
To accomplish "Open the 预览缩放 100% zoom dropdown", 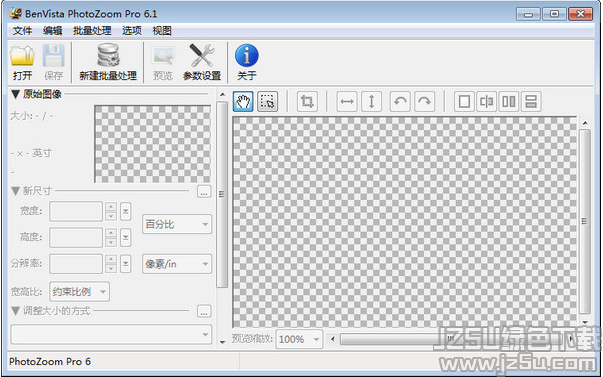I will 299,339.
